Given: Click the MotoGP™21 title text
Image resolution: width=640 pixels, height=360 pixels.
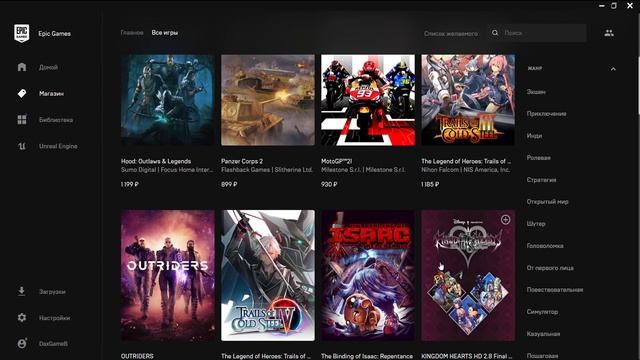Looking at the screenshot, I should tap(337, 161).
